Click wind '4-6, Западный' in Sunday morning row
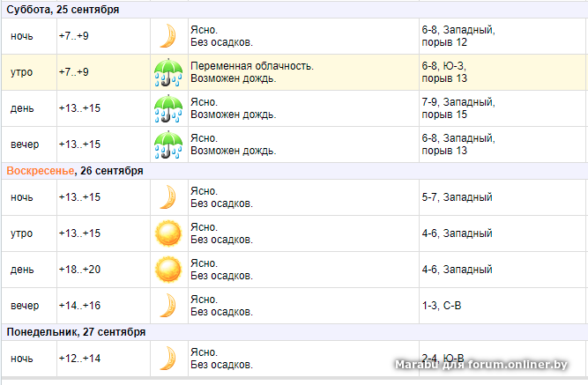Viewport: 588px width, 385px height. (457, 233)
